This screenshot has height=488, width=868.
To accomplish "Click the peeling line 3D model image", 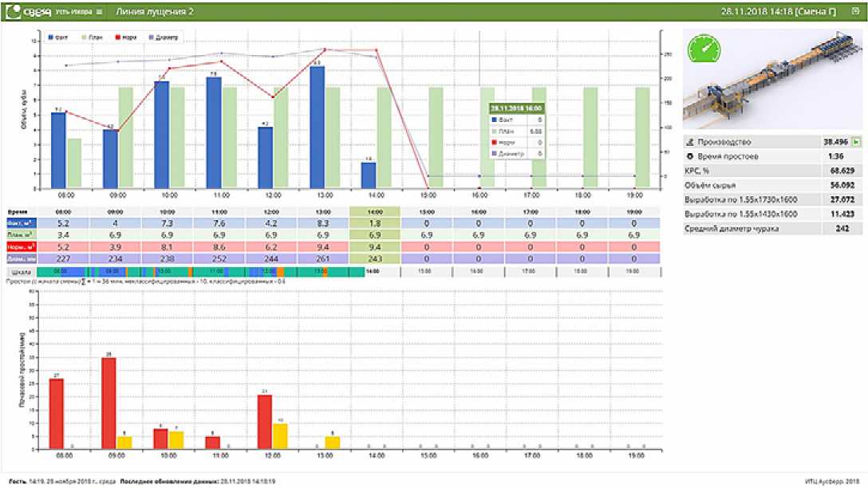I will coord(772,79).
